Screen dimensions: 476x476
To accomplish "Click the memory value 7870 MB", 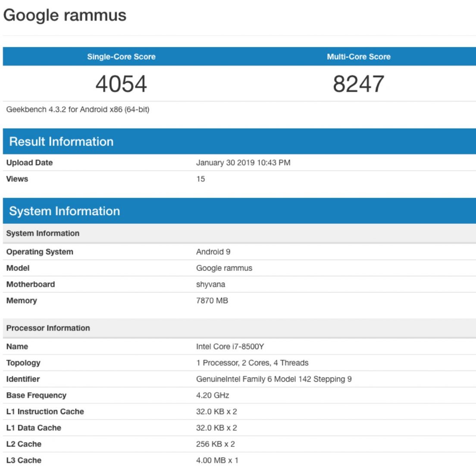I will coord(212,301).
